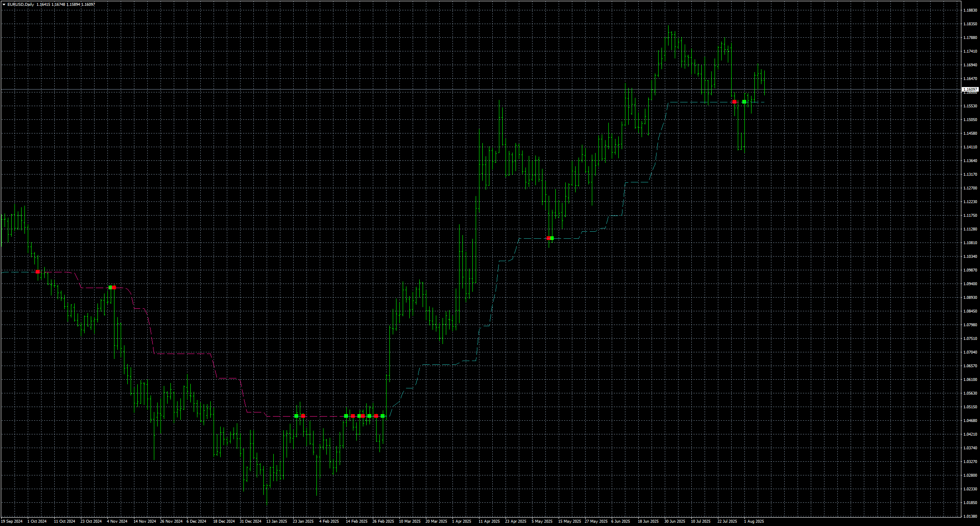Select the red signal marker near 1 Oct 2024

coord(38,272)
